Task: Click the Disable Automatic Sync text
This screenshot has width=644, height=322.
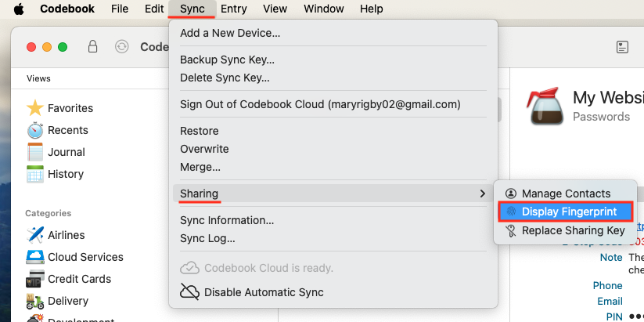Action: tap(264, 292)
